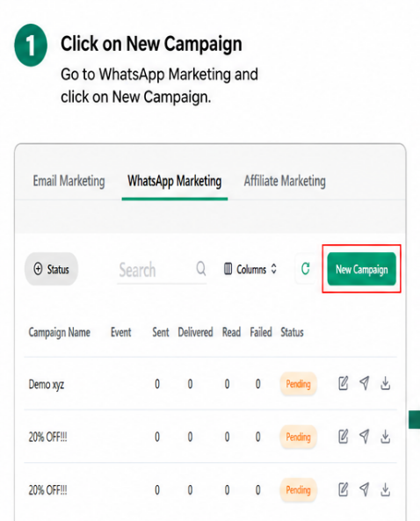The image size is (420, 521).
Task: Click the New Campaign button
Action: pos(361,269)
